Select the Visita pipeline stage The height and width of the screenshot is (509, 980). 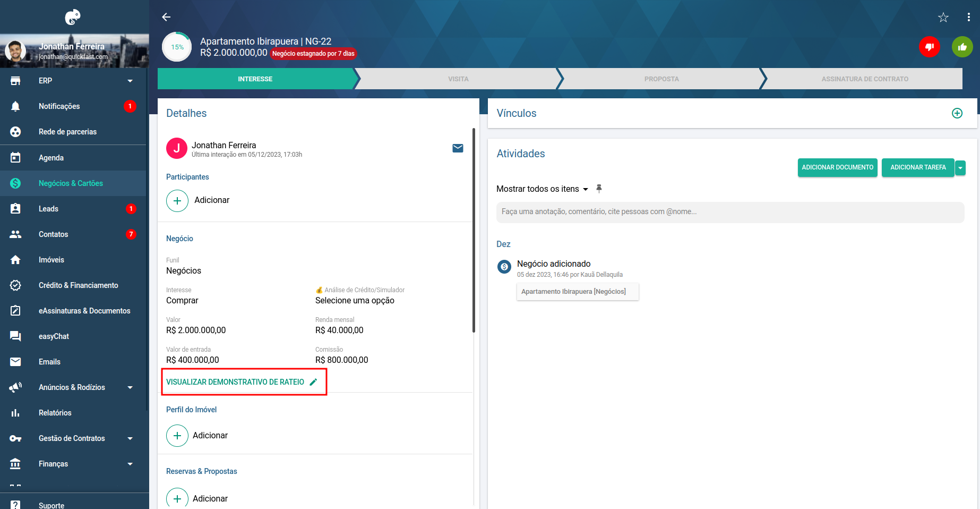458,79
